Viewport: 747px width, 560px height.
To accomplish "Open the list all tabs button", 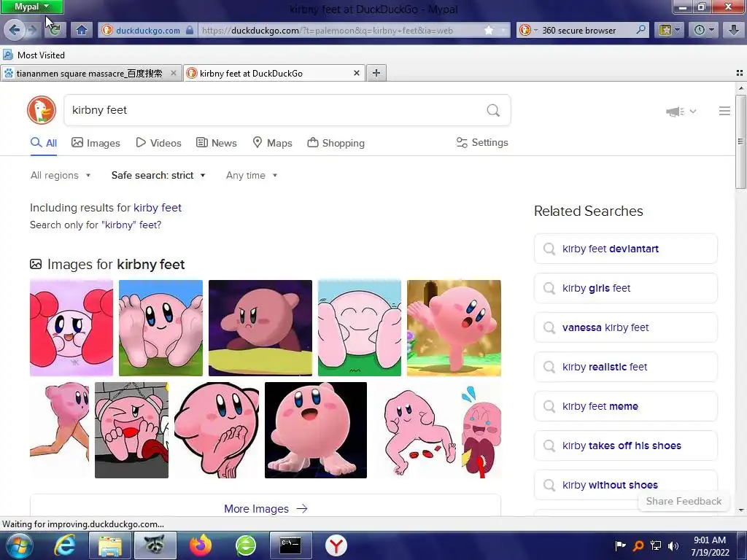I will pyautogui.click(x=740, y=73).
